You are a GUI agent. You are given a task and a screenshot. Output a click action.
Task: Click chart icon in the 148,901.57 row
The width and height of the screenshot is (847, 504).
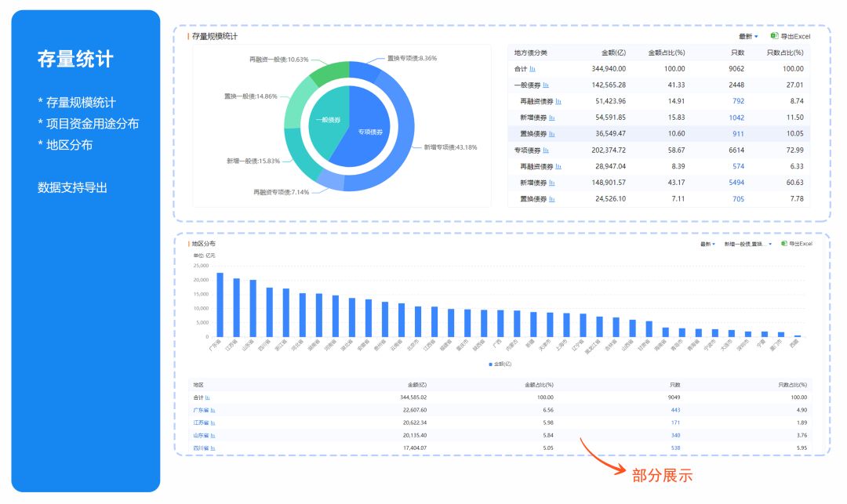(551, 183)
